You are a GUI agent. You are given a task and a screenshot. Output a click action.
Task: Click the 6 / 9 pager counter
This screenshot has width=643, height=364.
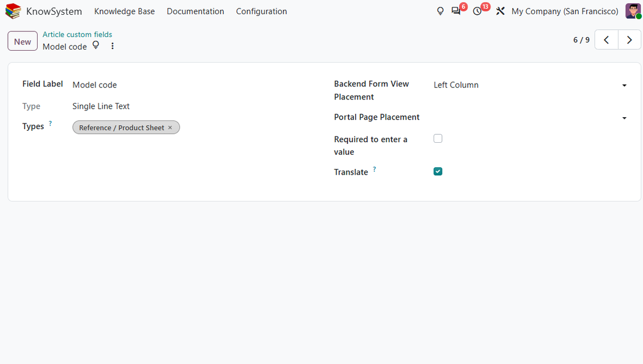(581, 40)
